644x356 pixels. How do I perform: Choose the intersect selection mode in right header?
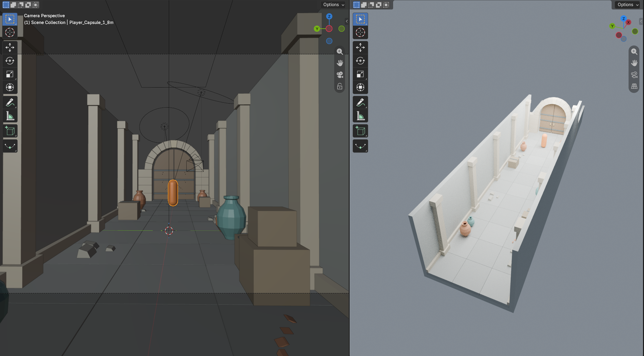click(386, 5)
